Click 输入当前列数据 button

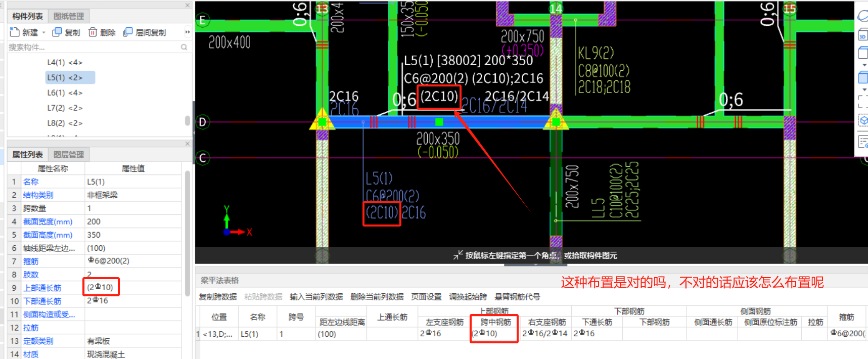(316, 297)
